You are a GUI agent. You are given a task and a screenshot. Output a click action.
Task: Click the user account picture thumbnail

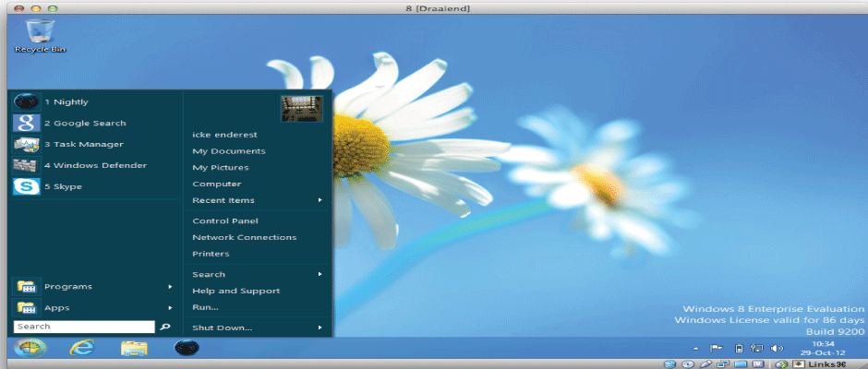click(x=302, y=109)
